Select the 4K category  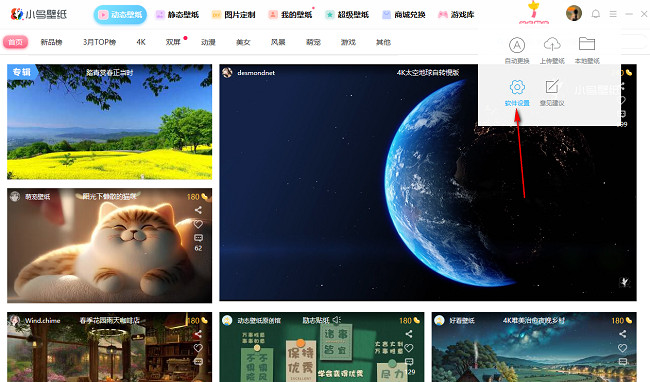tap(141, 42)
